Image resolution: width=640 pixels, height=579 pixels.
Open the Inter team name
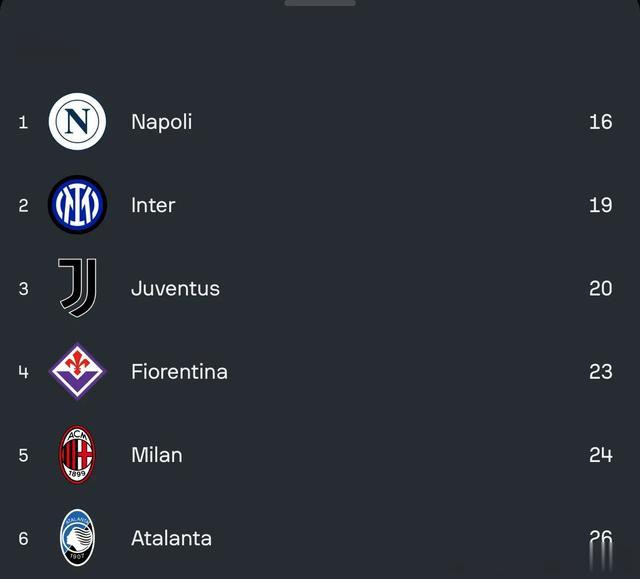click(x=153, y=205)
